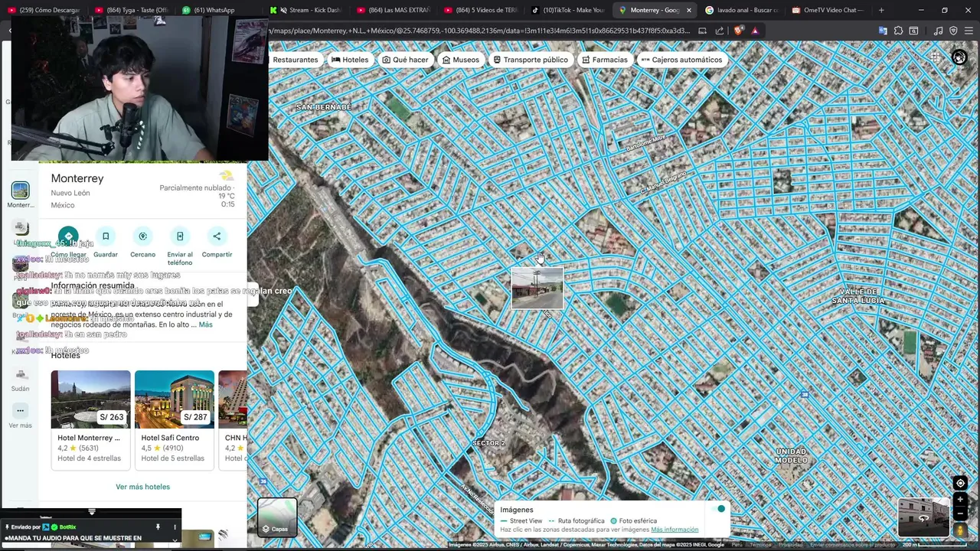Open the Capas layers thumbnail button

pos(277,517)
